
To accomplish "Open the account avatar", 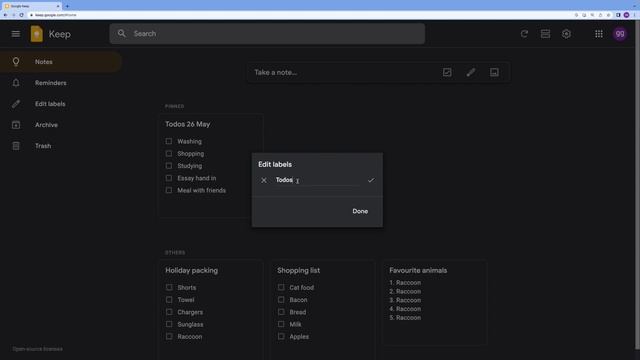I will pyautogui.click(x=620, y=34).
